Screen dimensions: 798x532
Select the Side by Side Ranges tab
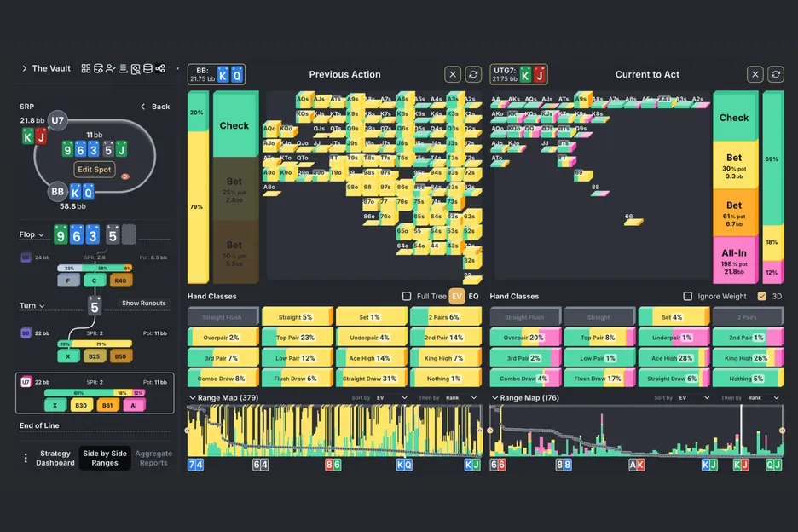(x=106, y=458)
